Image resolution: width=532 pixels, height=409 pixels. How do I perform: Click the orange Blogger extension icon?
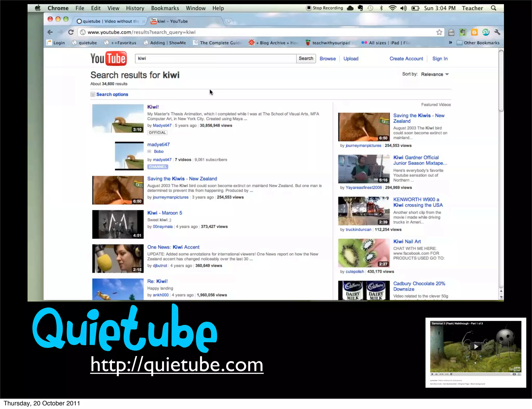tap(474, 32)
